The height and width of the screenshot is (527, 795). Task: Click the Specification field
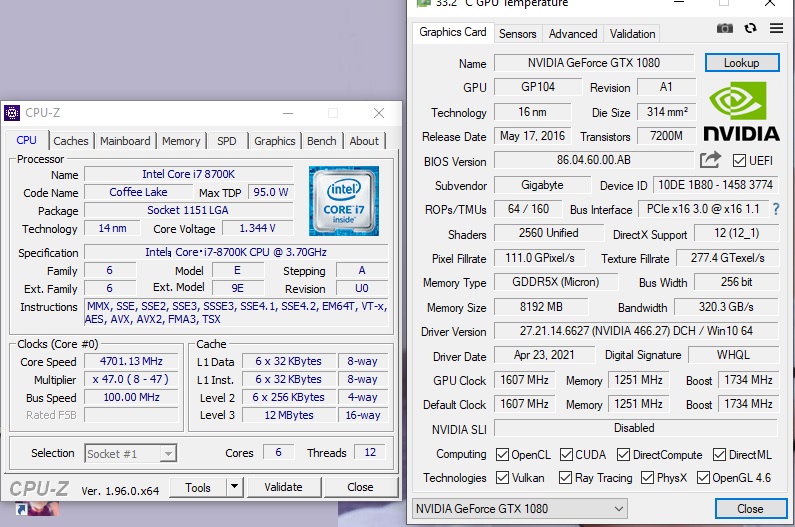(x=236, y=252)
